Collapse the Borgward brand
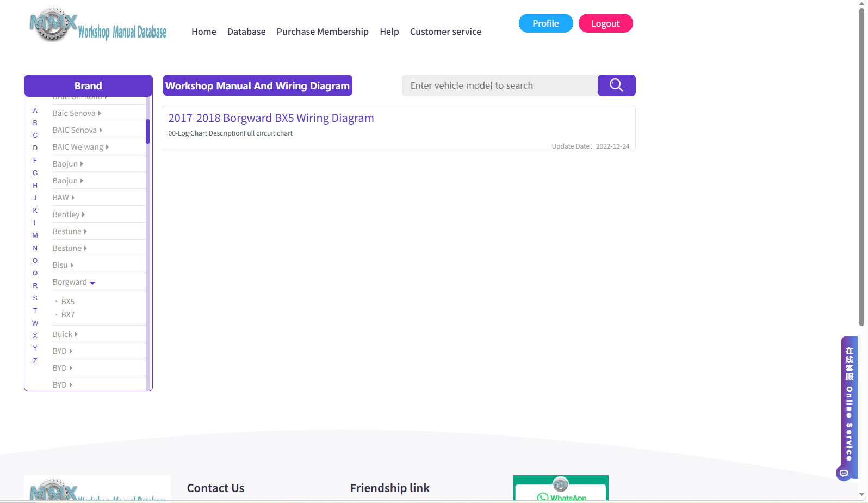 tap(74, 282)
